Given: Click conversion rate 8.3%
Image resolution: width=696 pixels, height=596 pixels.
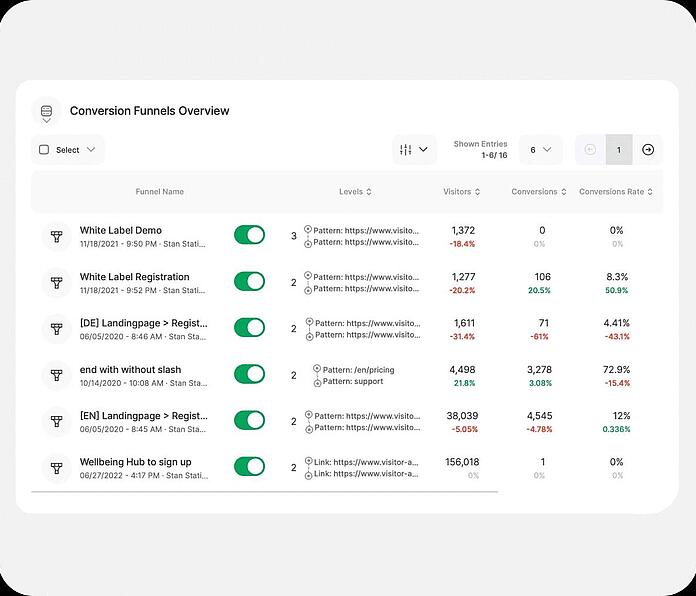Looking at the screenshot, I should tap(617, 276).
